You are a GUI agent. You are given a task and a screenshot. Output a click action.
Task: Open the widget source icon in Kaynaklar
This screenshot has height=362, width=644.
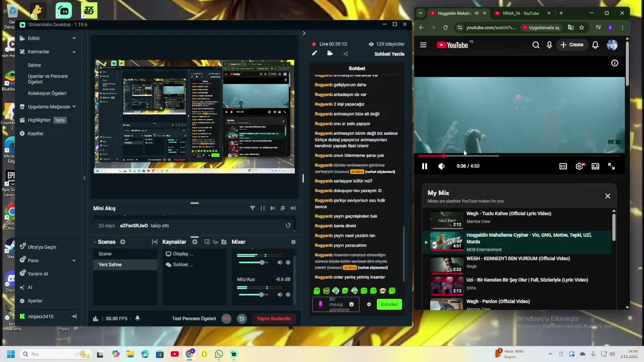[207, 242]
